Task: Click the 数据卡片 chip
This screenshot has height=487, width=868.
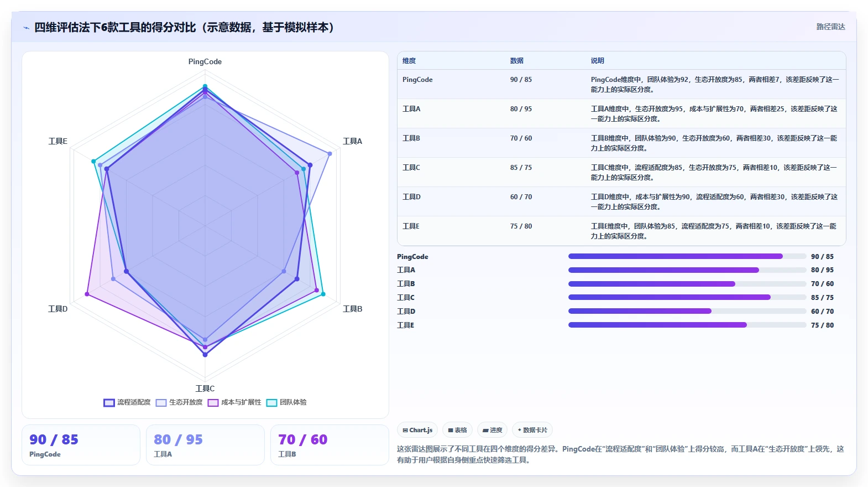Action: tap(532, 430)
